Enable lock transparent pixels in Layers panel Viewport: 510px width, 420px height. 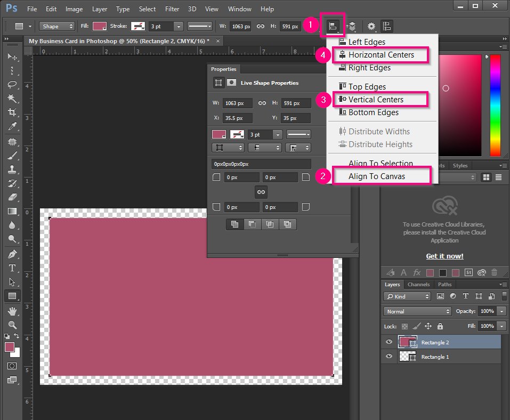pos(404,326)
